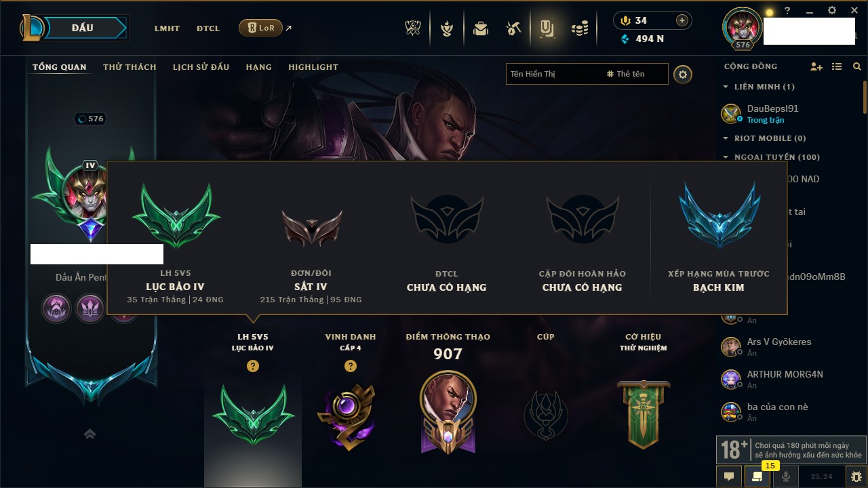The height and width of the screenshot is (488, 868).
Task: Open profile settings gear beside name search
Action: 683,75
